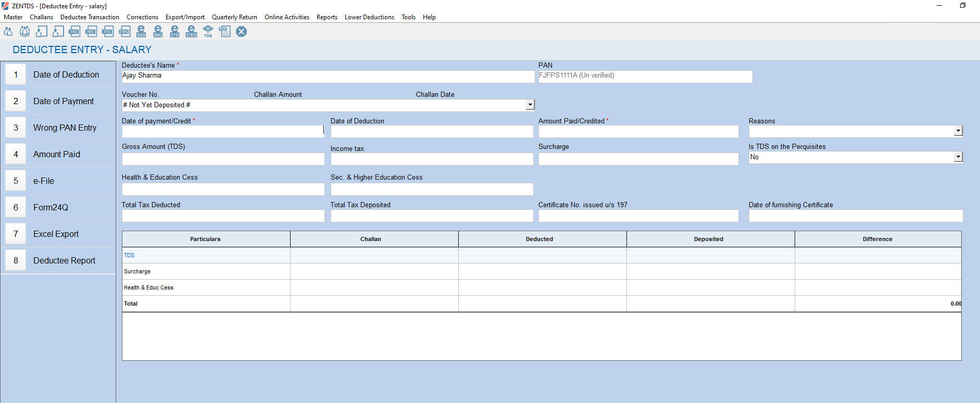Click the Particulars column header
980x403 pixels.
pyautogui.click(x=206, y=239)
